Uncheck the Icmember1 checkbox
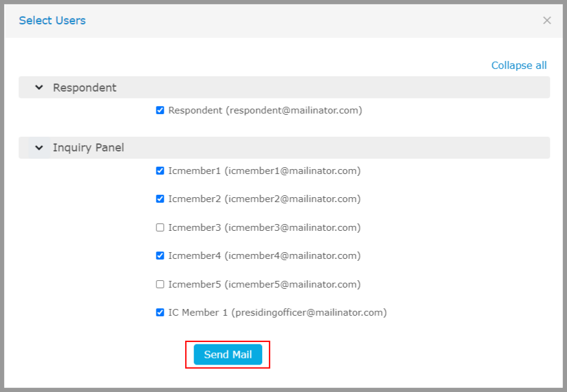Viewport: 567px width, 392px height. pos(160,171)
